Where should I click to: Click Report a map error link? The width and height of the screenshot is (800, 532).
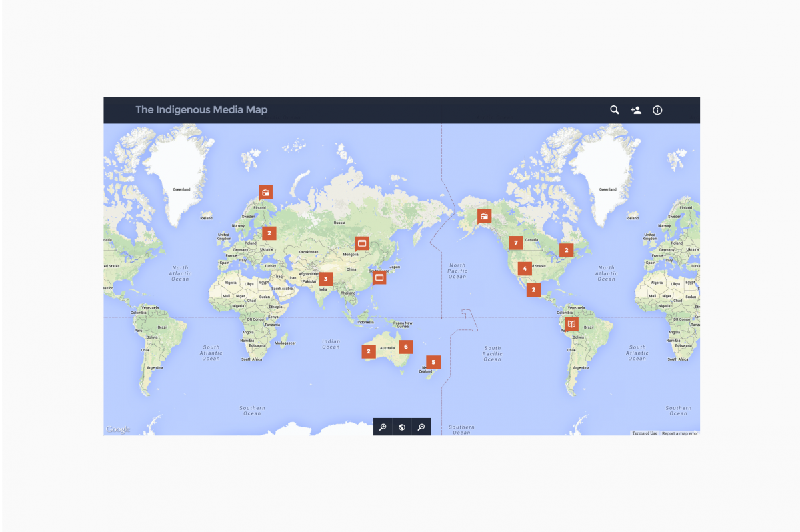(679, 433)
